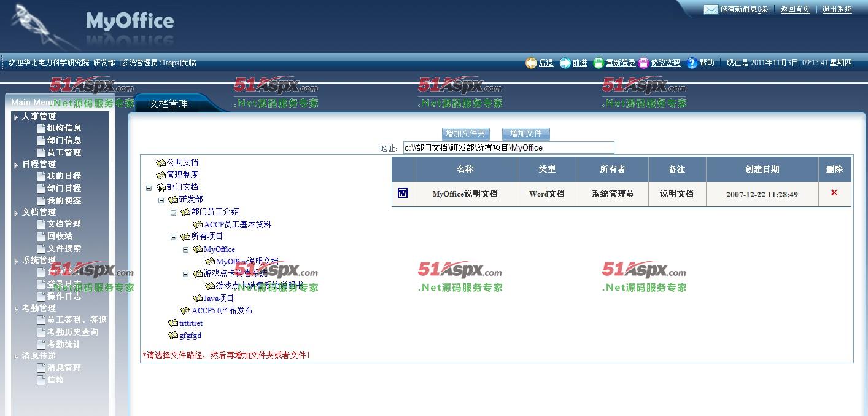The height and width of the screenshot is (416, 868).
Task: Collapse the 游戏点卡销售系统 node
Action: 185,274
